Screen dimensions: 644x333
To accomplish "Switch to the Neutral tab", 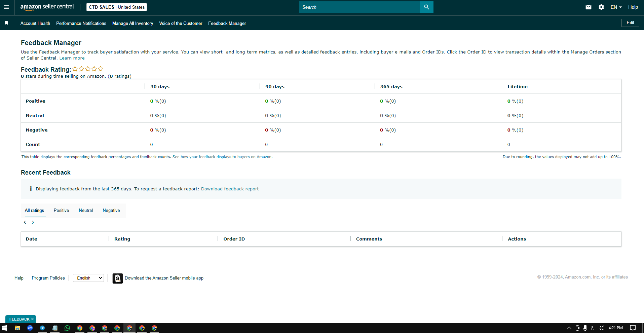I will point(86,210).
